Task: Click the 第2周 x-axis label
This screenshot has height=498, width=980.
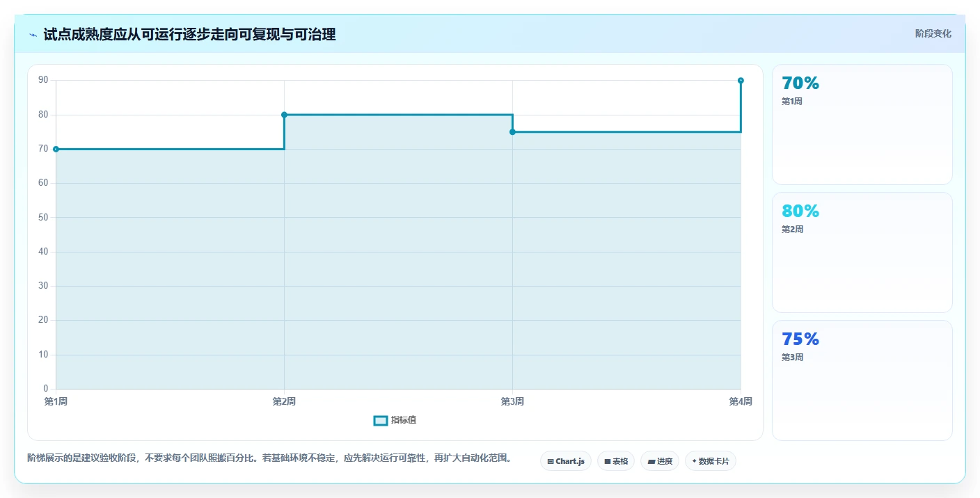Action: tap(284, 401)
